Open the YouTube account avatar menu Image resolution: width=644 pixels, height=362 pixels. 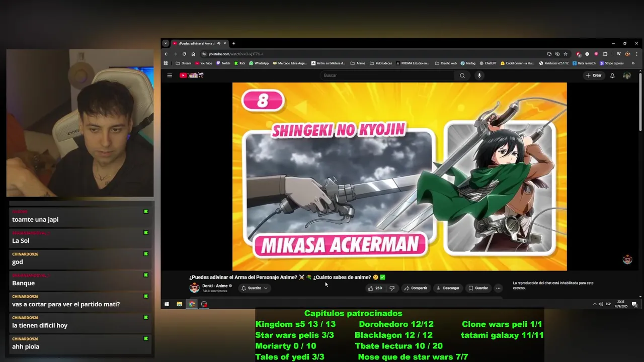click(627, 75)
